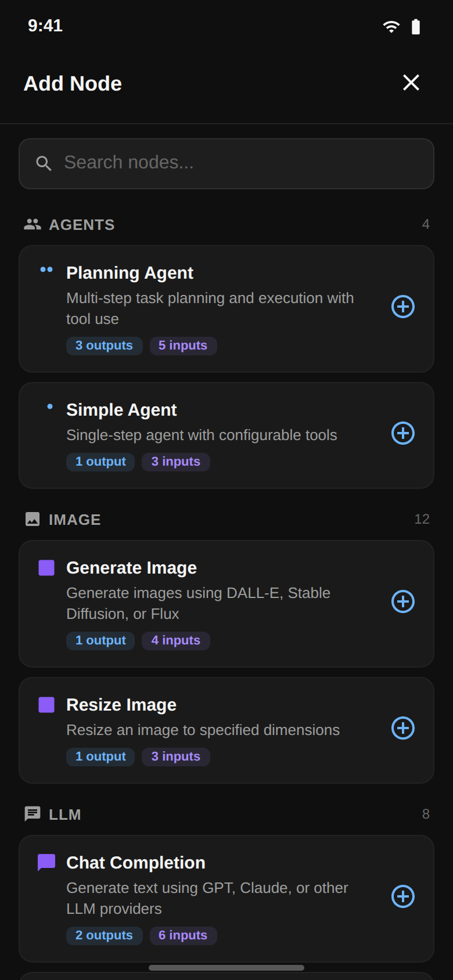Image resolution: width=453 pixels, height=980 pixels.
Task: Click the IMAGE picture icon
Action: [x=33, y=519]
